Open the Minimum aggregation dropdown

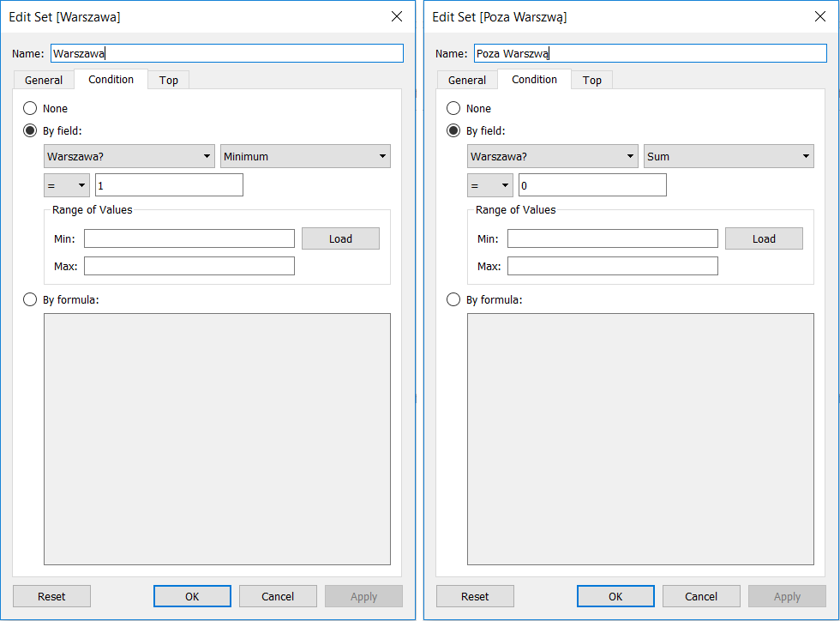coord(305,157)
